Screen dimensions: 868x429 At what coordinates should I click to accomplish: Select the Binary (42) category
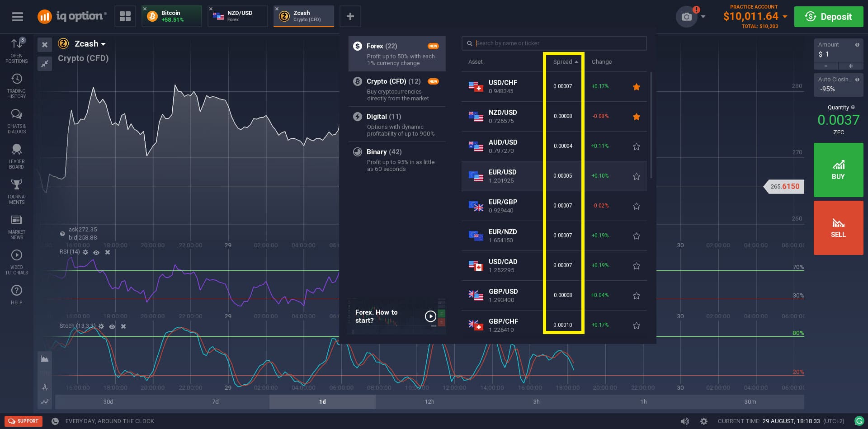(x=397, y=160)
